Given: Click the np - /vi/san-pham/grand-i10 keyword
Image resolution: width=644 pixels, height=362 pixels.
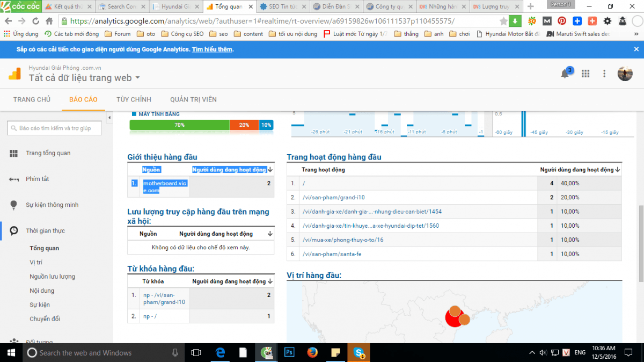Looking at the screenshot, I should (x=164, y=298).
